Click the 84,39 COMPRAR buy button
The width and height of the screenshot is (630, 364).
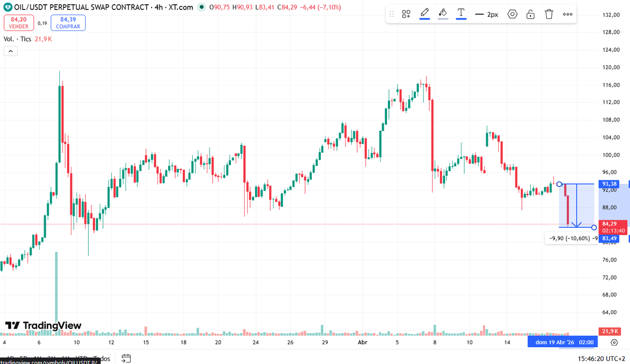[x=68, y=23]
